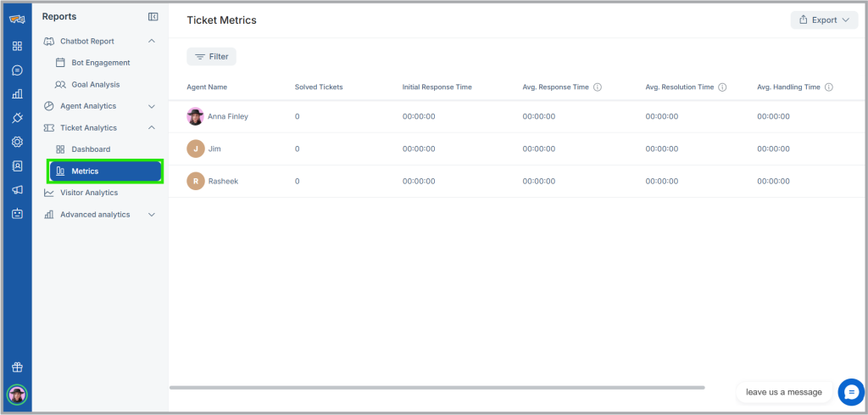868x415 pixels.
Task: Collapse the Chatbot Report section
Action: tap(152, 41)
